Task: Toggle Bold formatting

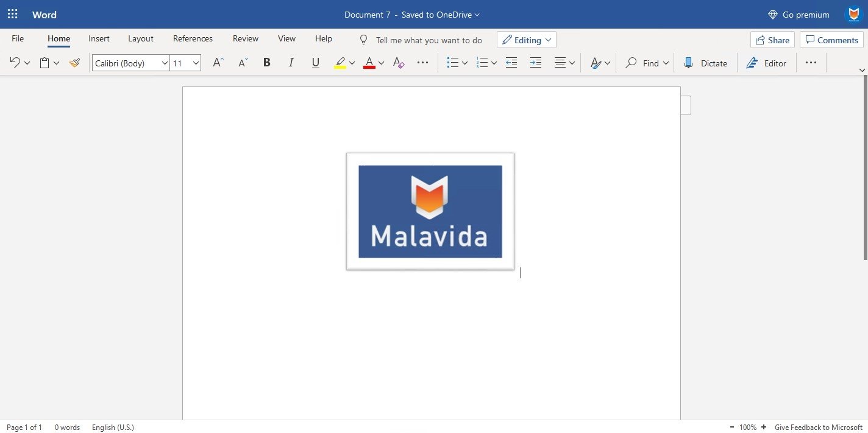Action: coord(266,63)
